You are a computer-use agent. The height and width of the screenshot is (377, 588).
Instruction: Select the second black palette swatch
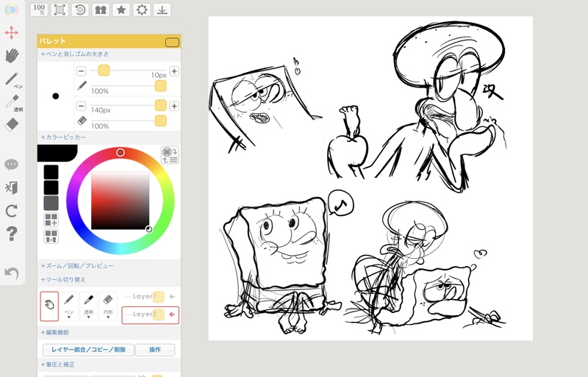tap(51, 187)
